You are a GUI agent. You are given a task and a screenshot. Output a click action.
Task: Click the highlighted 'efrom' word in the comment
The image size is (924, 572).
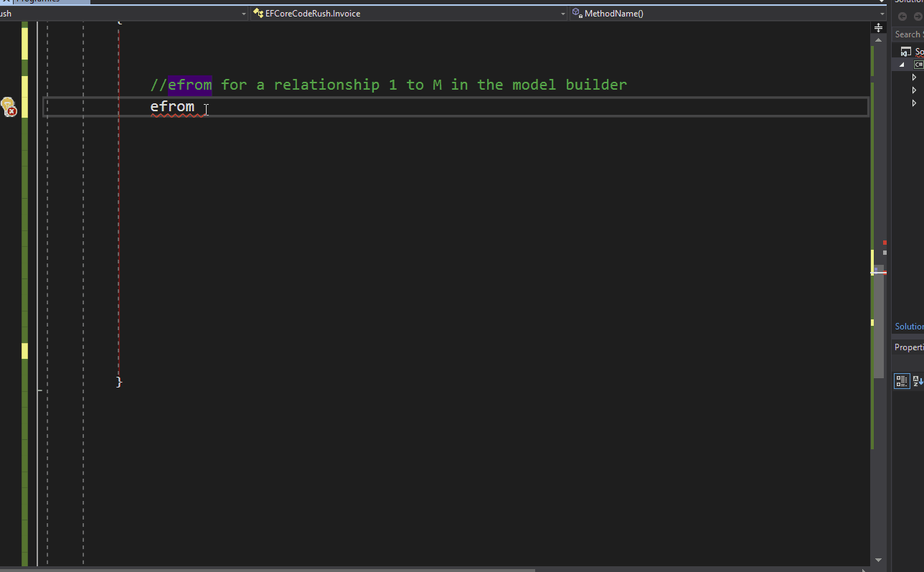pos(189,85)
